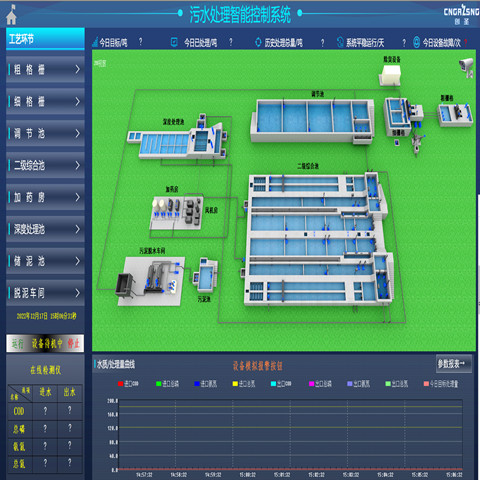Viewport: 480px width, 480px height.
Task: Click the 历史处理总量/吨 cycle icon
Action: [258, 42]
